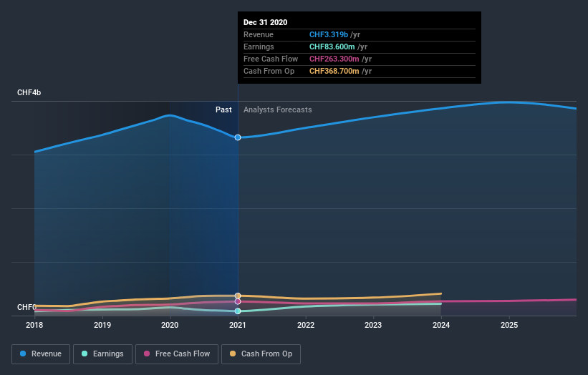Toggle the Free Cash Flow legend button
The image size is (588, 375).
177,354
